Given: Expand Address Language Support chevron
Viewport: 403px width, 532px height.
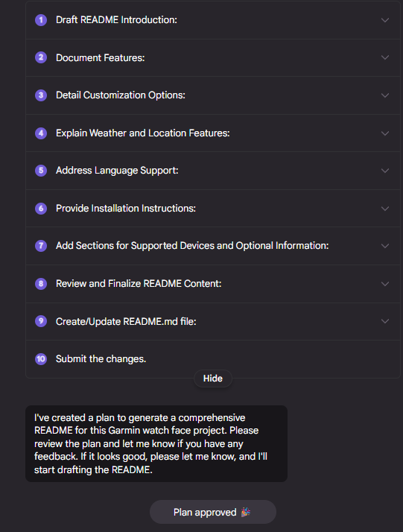Looking at the screenshot, I should click(385, 171).
